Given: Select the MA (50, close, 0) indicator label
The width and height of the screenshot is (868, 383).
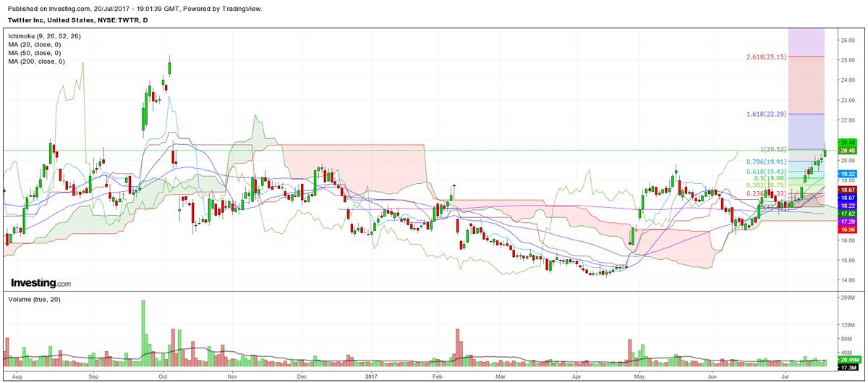Looking at the screenshot, I should tap(35, 52).
